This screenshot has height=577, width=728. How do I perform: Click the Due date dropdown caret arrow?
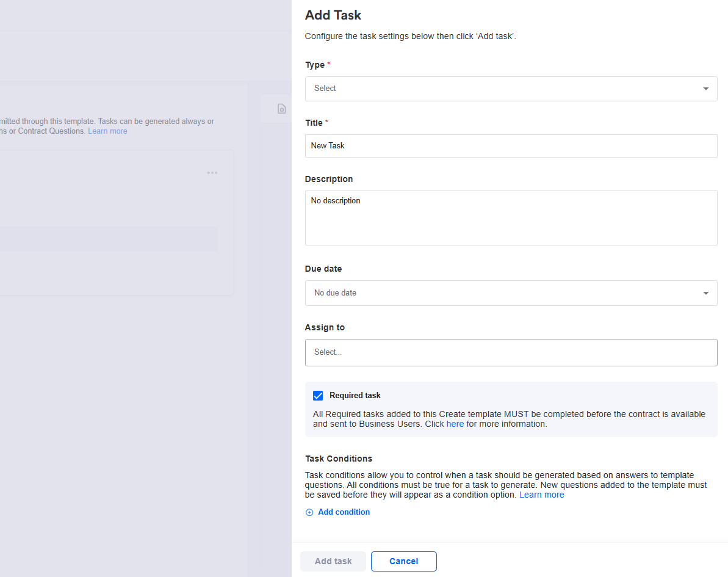pos(705,293)
